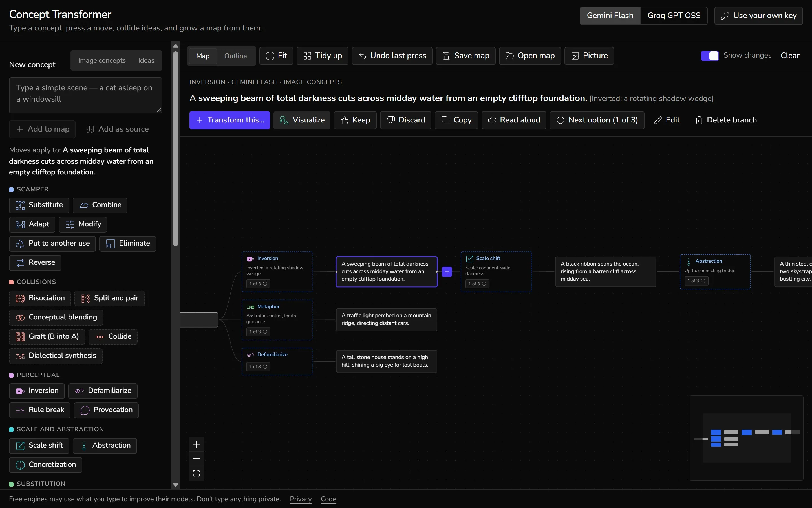
Task: Switch to the Map tab
Action: click(x=203, y=56)
